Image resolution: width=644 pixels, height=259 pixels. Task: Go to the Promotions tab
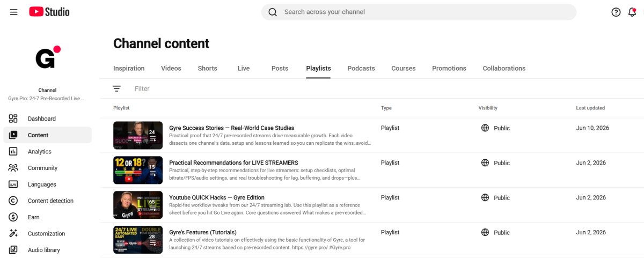coord(449,68)
